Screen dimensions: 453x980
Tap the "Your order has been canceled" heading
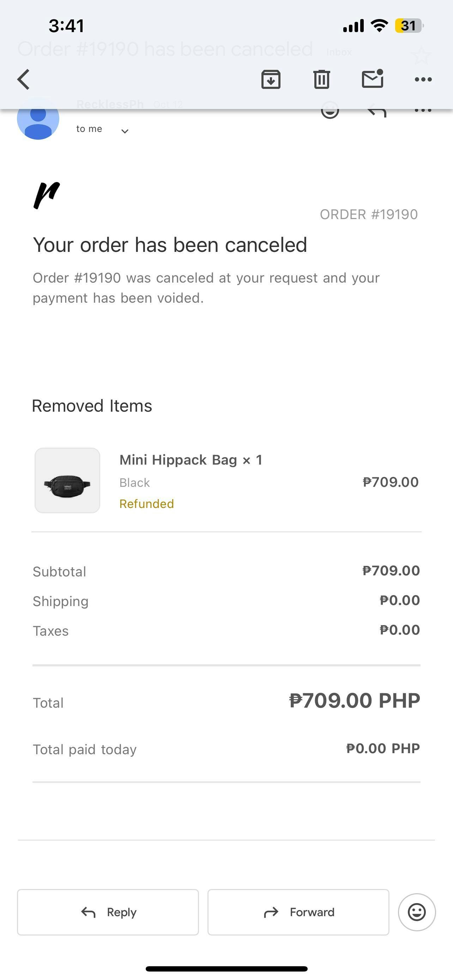coord(170,244)
